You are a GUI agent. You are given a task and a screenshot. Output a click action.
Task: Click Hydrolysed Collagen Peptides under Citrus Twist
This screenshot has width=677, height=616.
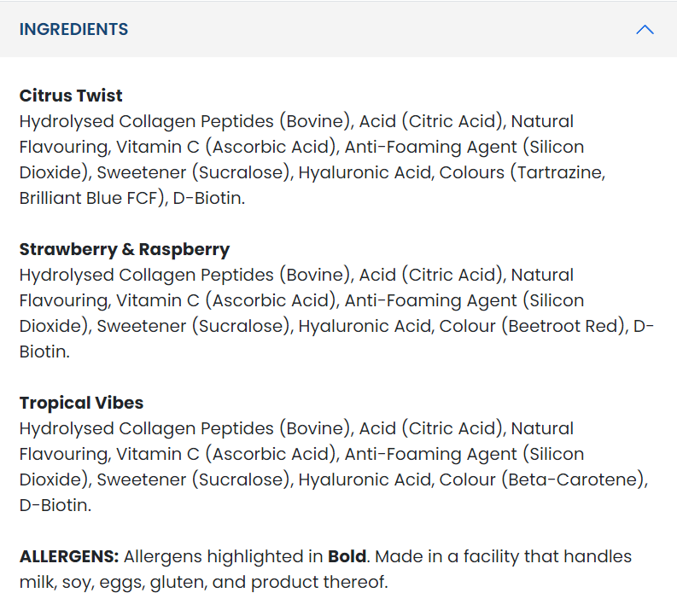(146, 121)
